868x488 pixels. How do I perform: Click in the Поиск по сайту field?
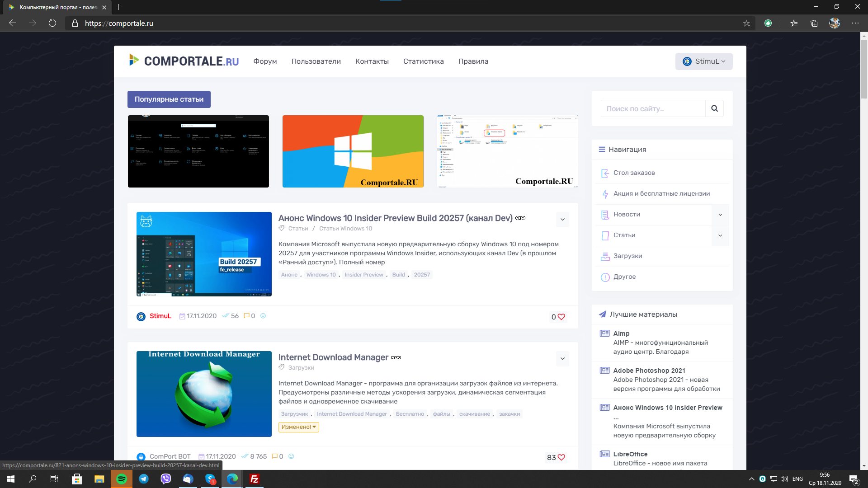[x=652, y=108]
